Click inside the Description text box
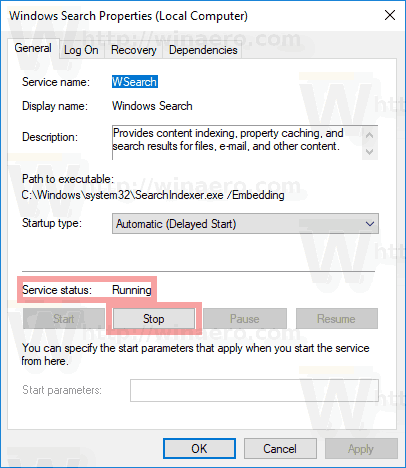 point(237,142)
